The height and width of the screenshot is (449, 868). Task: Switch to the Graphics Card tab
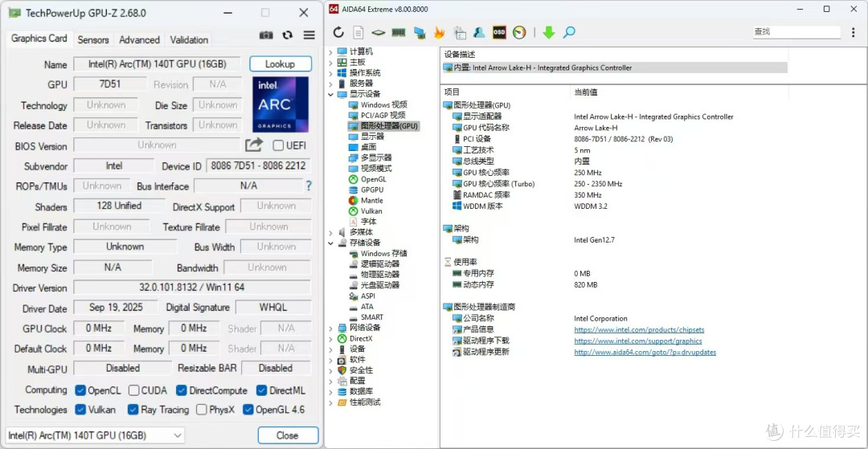pos(39,39)
